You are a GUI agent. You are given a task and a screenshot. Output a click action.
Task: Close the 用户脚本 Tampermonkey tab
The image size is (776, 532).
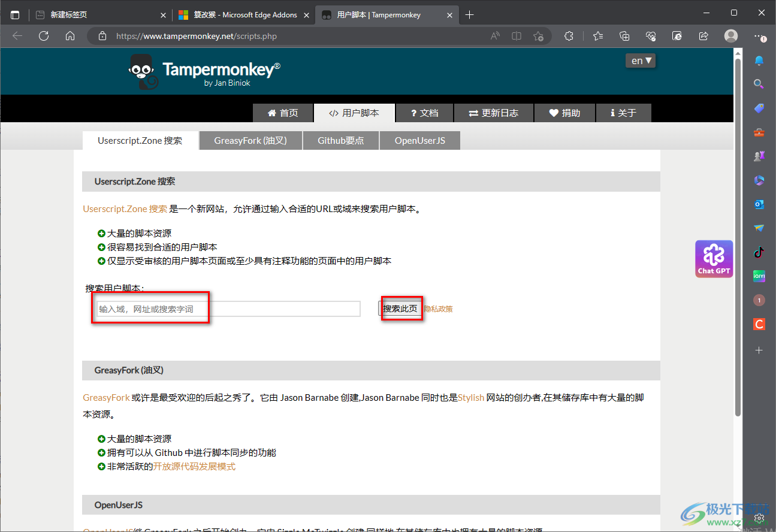[x=449, y=15]
